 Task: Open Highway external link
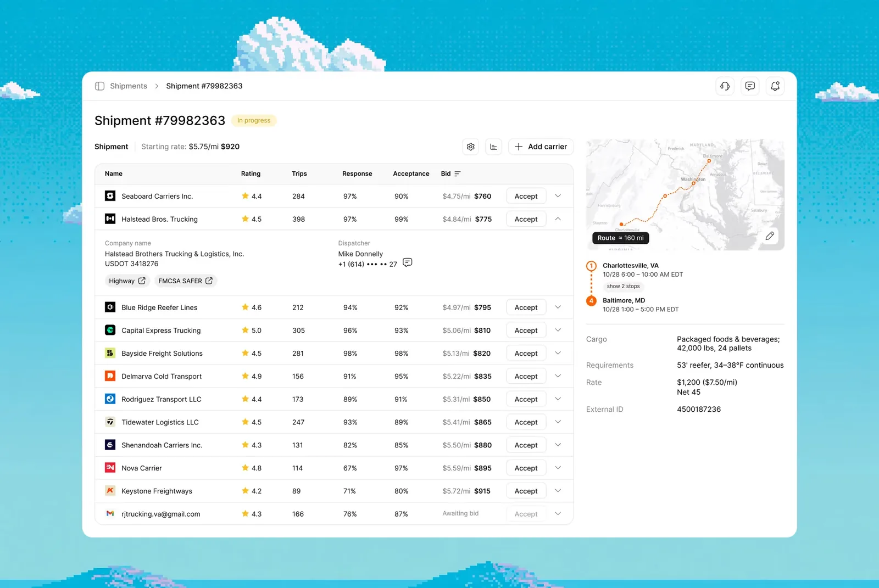click(127, 281)
